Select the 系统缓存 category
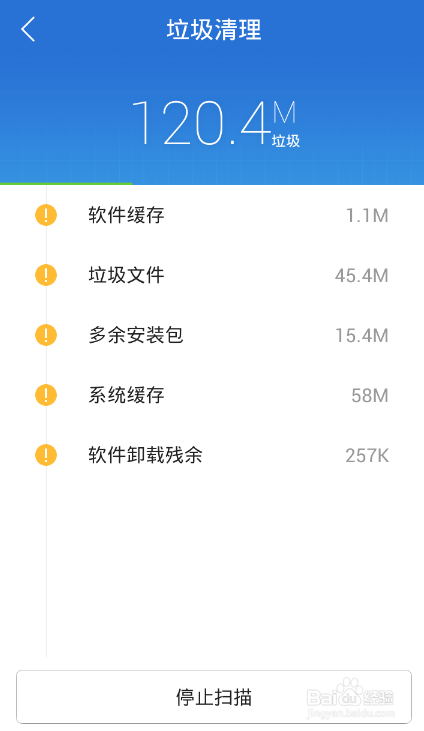This screenshot has width=424, height=731. (x=212, y=395)
